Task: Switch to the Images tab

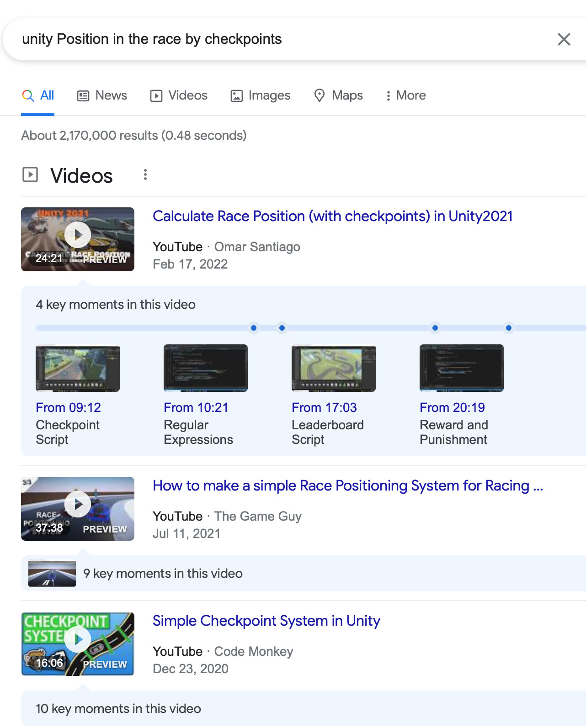Action: 260,95
